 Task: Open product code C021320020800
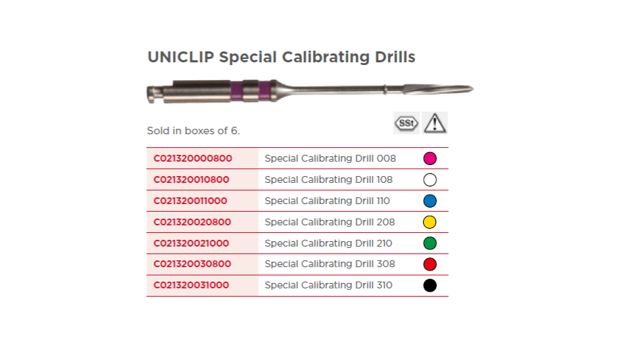(x=192, y=222)
